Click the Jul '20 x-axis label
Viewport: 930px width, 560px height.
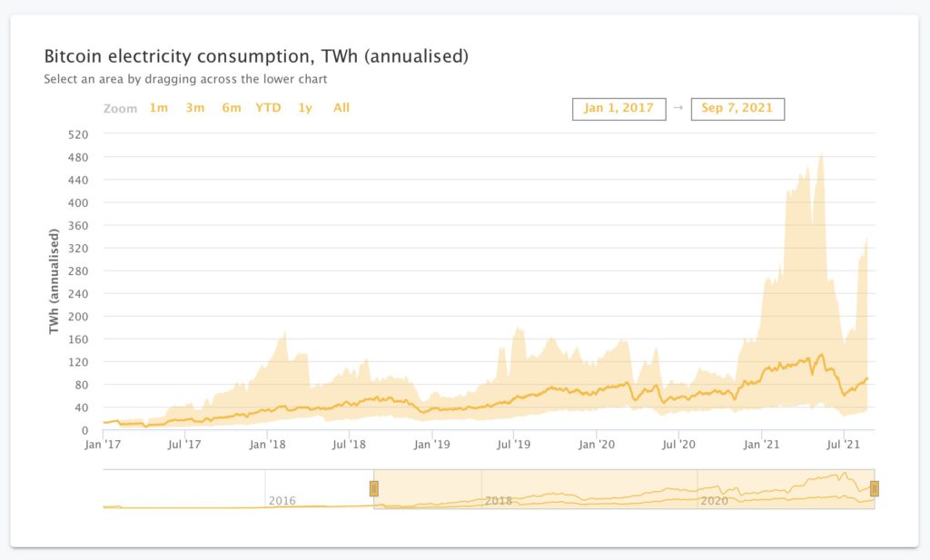point(678,445)
